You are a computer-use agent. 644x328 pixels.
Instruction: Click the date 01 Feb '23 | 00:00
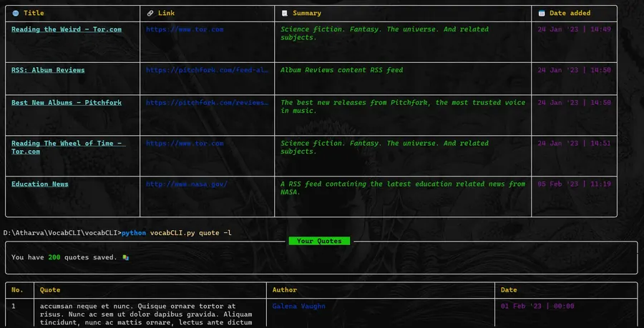pyautogui.click(x=537, y=307)
